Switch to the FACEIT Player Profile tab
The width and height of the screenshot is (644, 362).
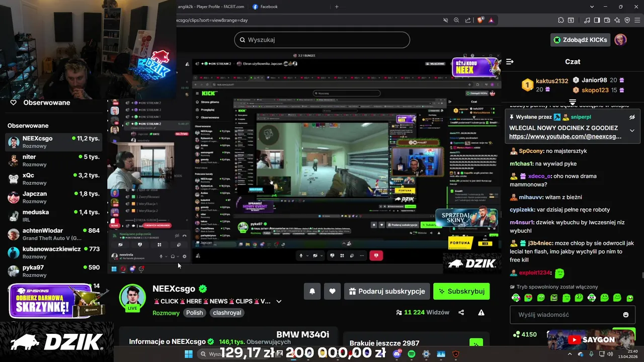pyautogui.click(x=211, y=7)
